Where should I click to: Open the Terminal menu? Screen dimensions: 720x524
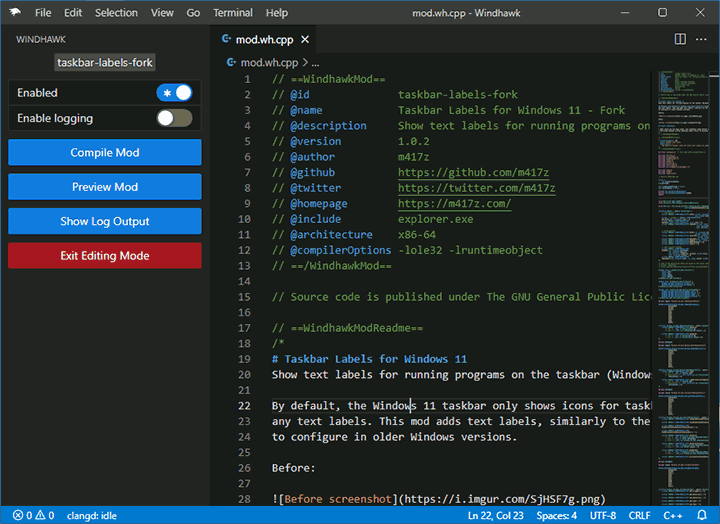[x=233, y=13]
